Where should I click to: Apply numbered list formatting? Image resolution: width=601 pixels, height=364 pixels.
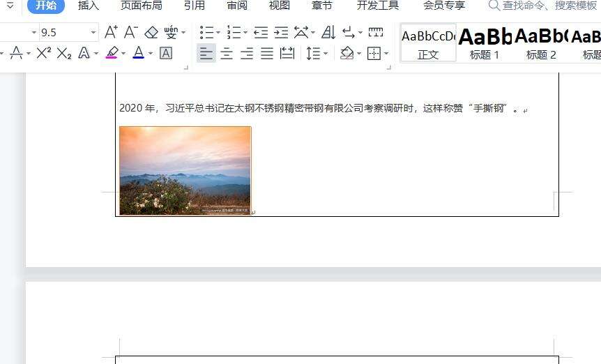pyautogui.click(x=234, y=33)
